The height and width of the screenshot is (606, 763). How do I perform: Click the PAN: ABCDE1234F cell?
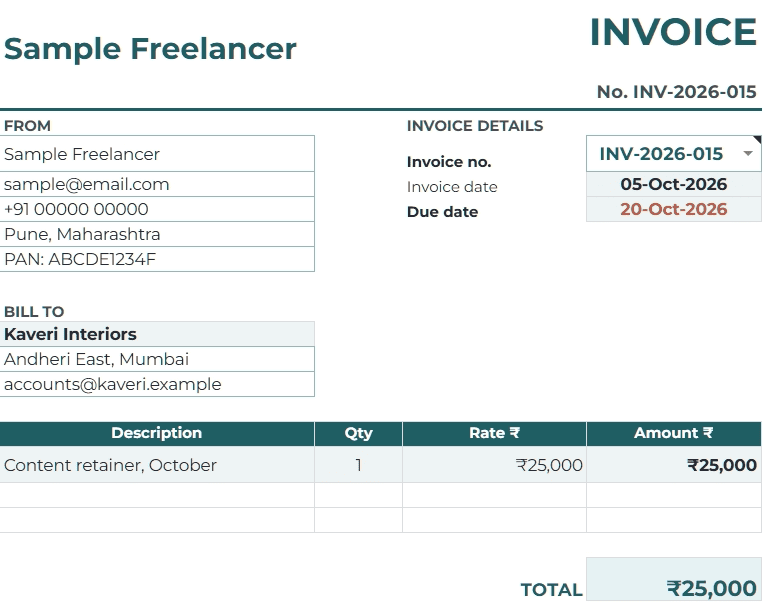pos(157,259)
